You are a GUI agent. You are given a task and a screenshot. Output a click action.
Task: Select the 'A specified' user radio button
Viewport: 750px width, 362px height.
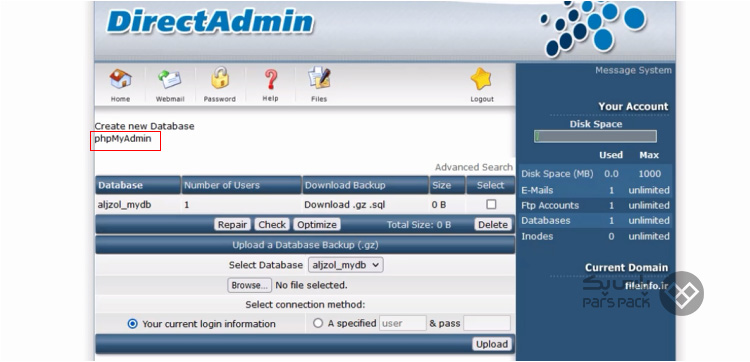318,323
